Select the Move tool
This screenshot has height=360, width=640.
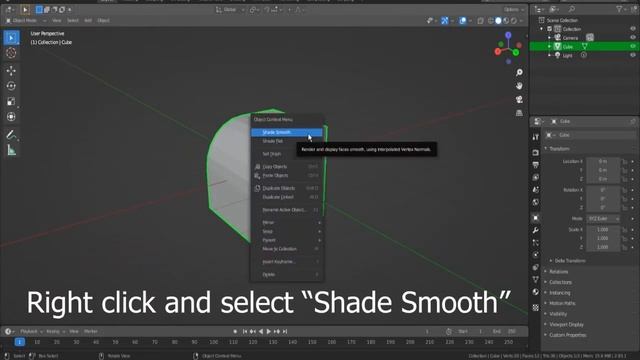pyautogui.click(x=11, y=71)
